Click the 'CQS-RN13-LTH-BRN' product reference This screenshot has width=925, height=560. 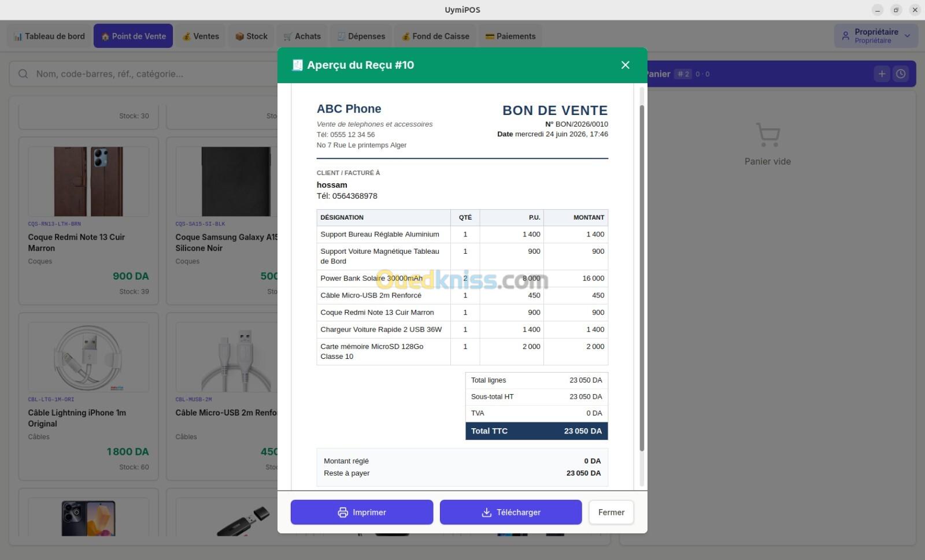[x=54, y=224]
